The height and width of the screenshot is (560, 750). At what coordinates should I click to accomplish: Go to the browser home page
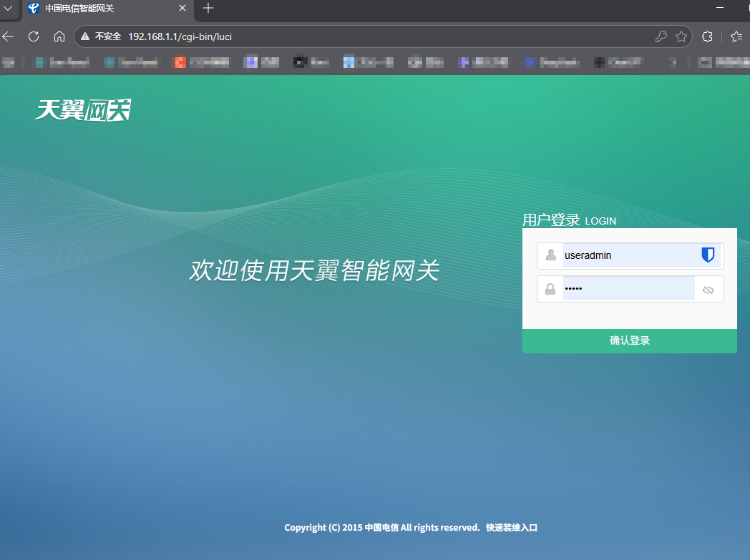point(59,36)
